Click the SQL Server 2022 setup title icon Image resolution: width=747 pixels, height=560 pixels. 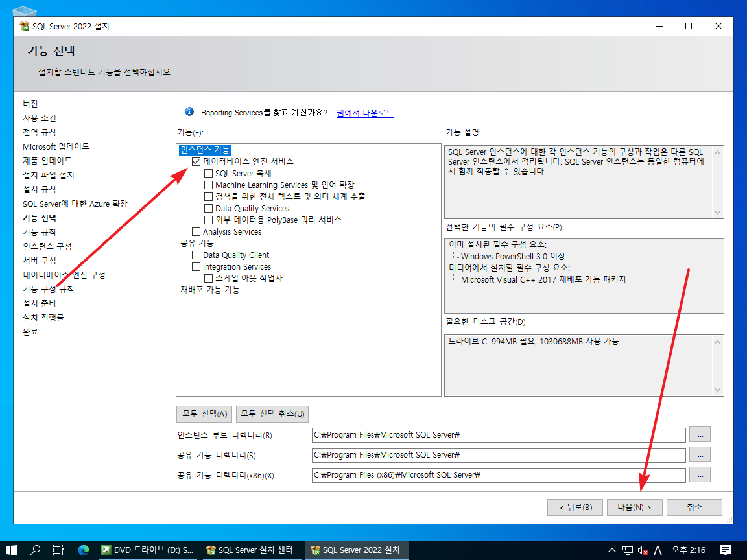click(x=24, y=26)
